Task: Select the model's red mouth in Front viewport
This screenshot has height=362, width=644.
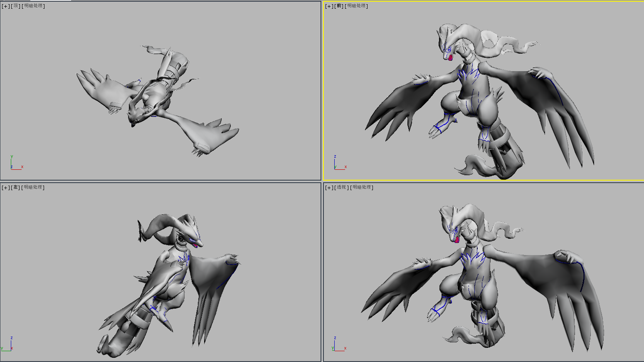Action: [450, 57]
